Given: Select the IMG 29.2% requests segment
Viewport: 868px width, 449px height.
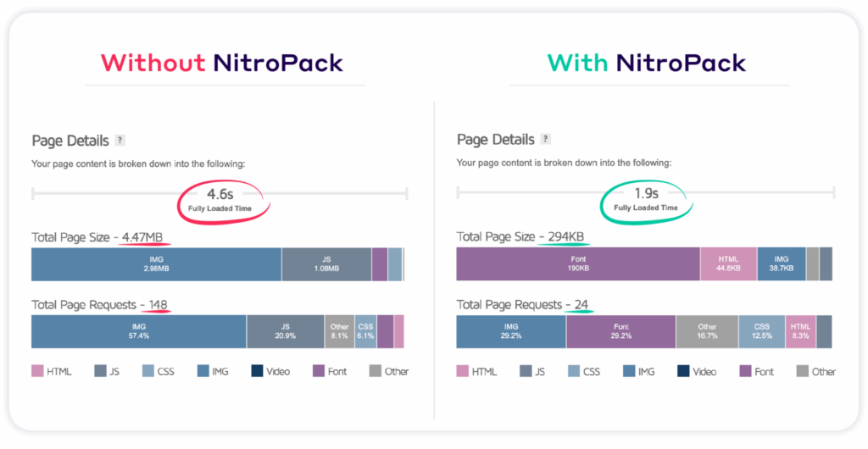Looking at the screenshot, I should 511,332.
